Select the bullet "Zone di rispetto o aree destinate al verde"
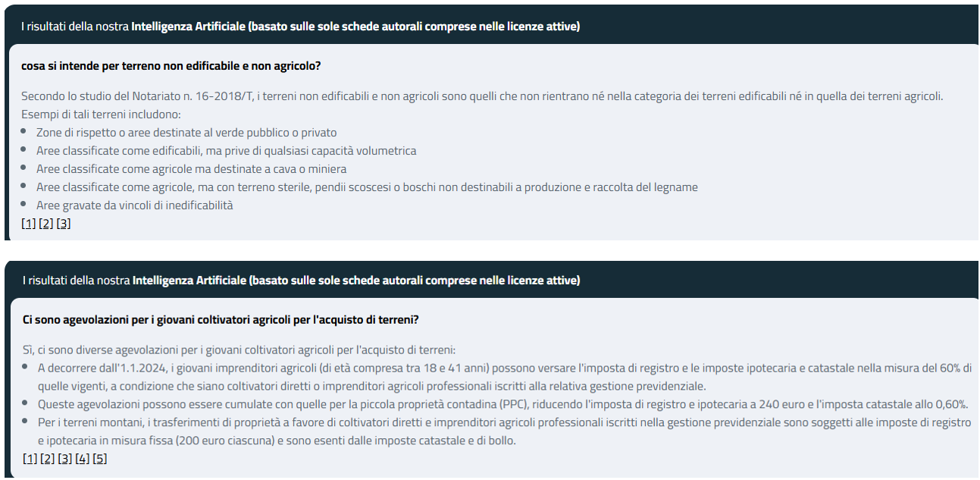Image resolution: width=980 pixels, height=480 pixels. tap(186, 133)
